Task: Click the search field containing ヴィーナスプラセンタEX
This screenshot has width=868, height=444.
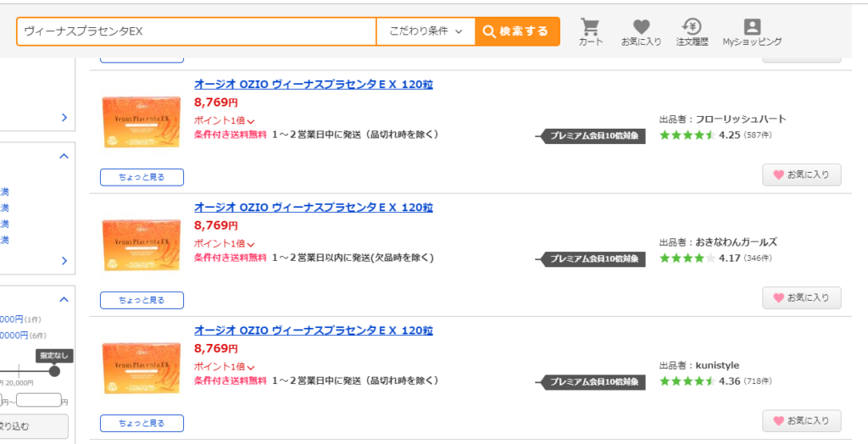Action: (x=197, y=31)
